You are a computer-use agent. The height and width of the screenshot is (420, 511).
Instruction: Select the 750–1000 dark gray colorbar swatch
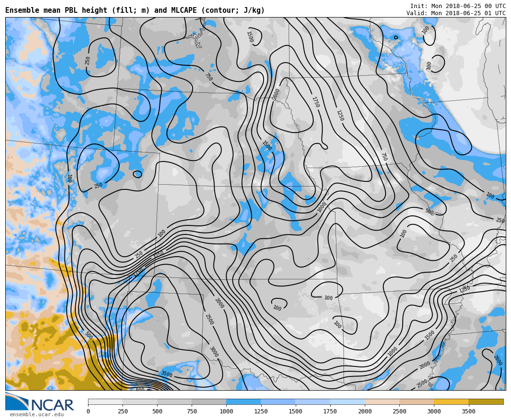click(x=209, y=402)
